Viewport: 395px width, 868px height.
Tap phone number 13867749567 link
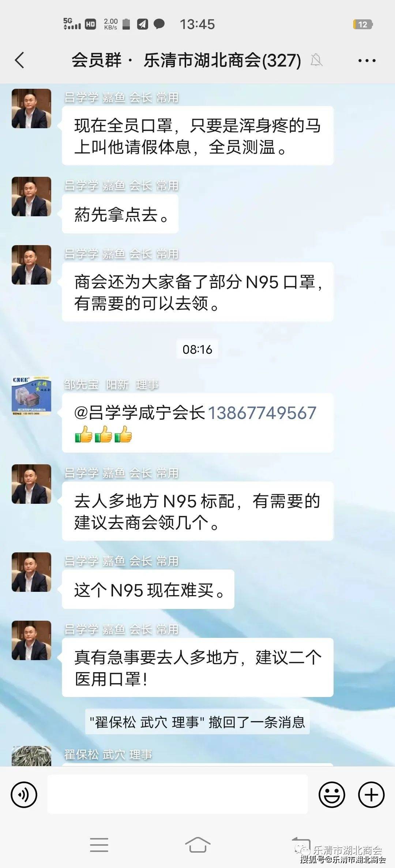[x=262, y=413]
